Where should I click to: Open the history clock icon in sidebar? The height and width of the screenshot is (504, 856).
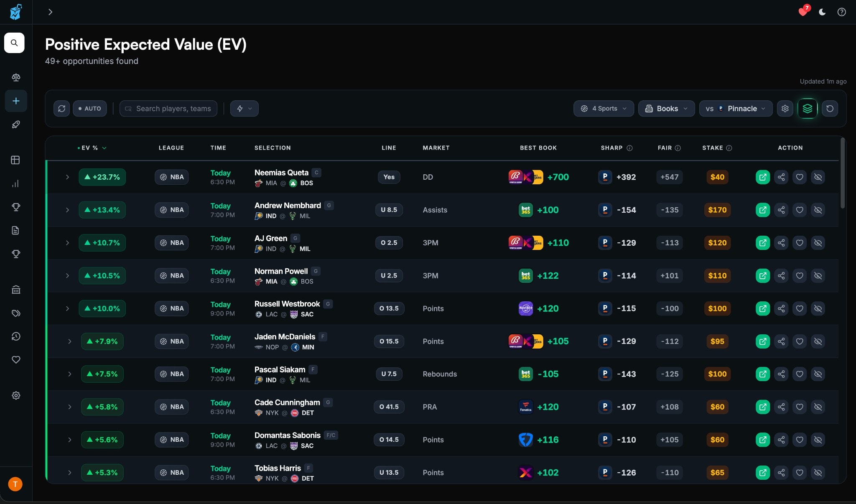[x=16, y=336]
